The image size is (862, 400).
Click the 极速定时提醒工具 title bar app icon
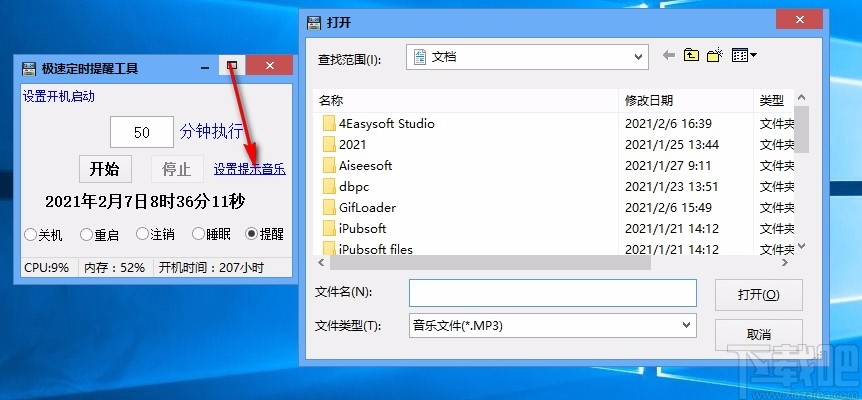(29, 69)
